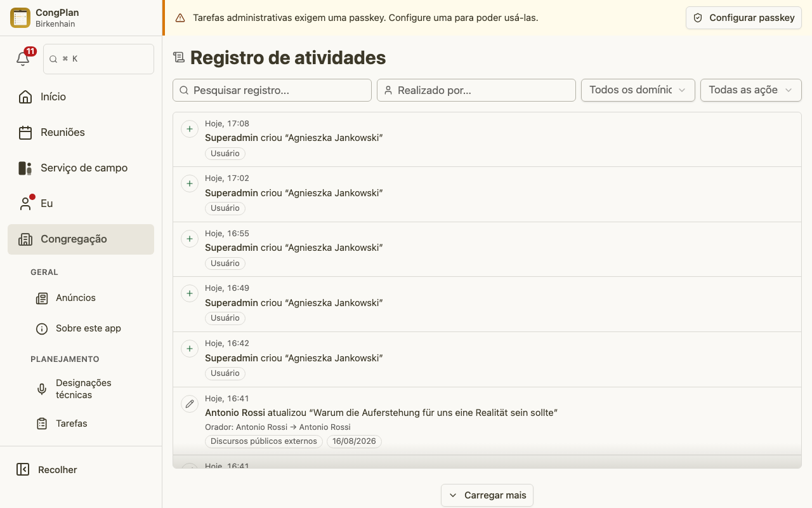The width and height of the screenshot is (812, 508).
Task: Click the Anúncios newspaper icon
Action: pos(42,298)
